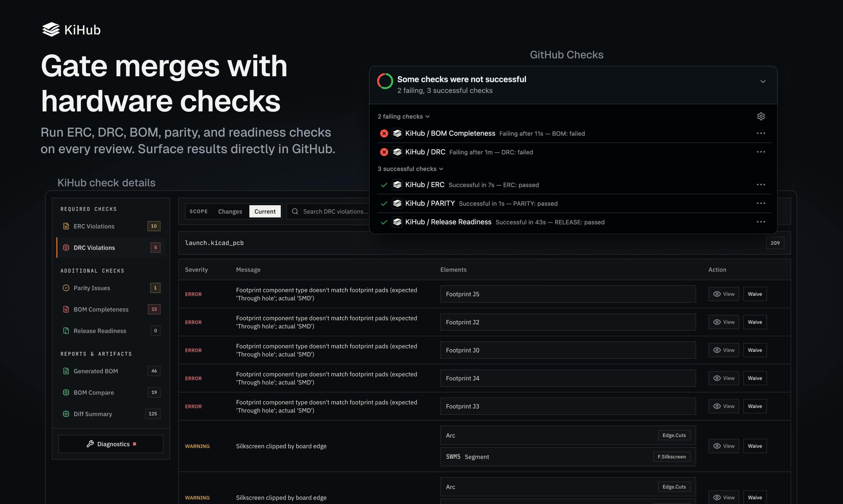This screenshot has width=843, height=504.
Task: Click red fail icon for KiHub / DRC check
Action: tap(384, 152)
